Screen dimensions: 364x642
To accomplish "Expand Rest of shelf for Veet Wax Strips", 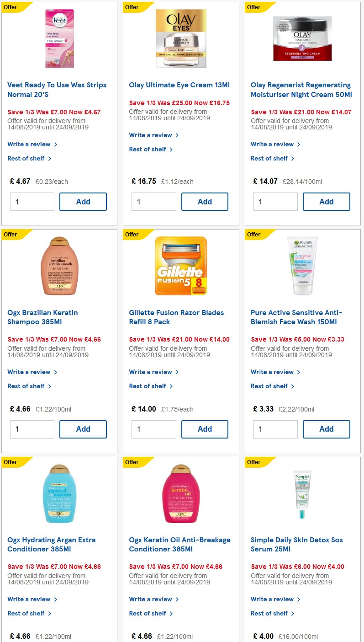I will click(26, 158).
